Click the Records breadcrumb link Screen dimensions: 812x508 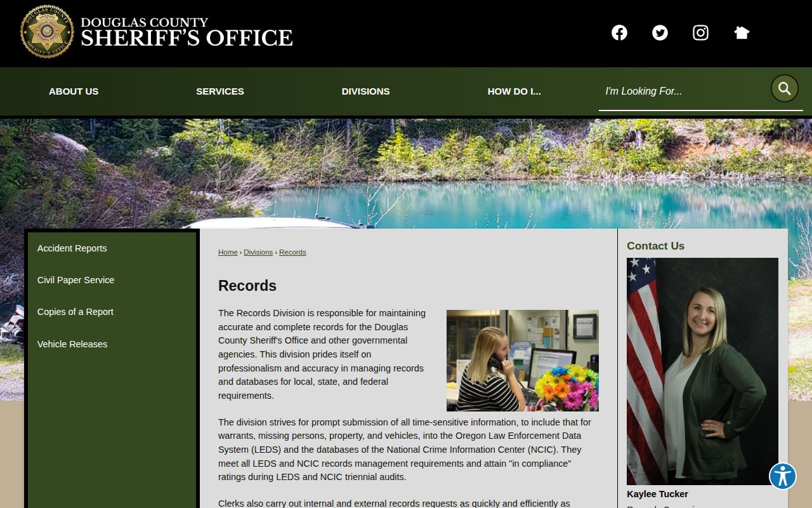(x=292, y=252)
